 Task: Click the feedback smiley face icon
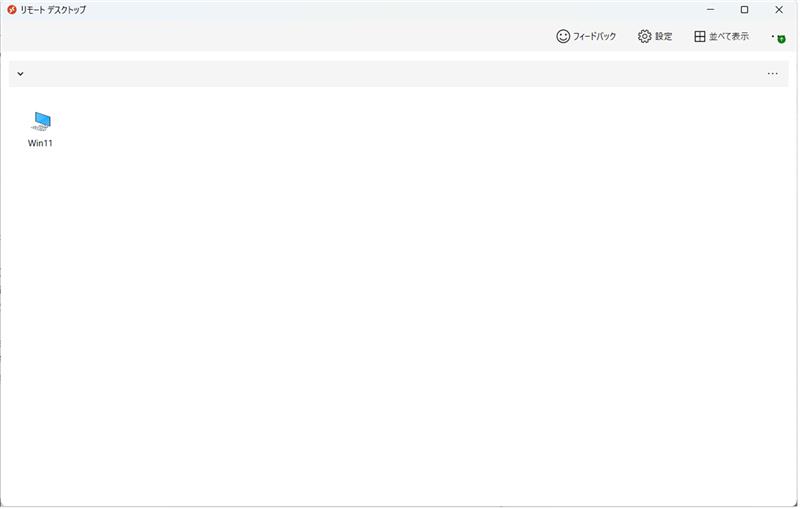563,36
